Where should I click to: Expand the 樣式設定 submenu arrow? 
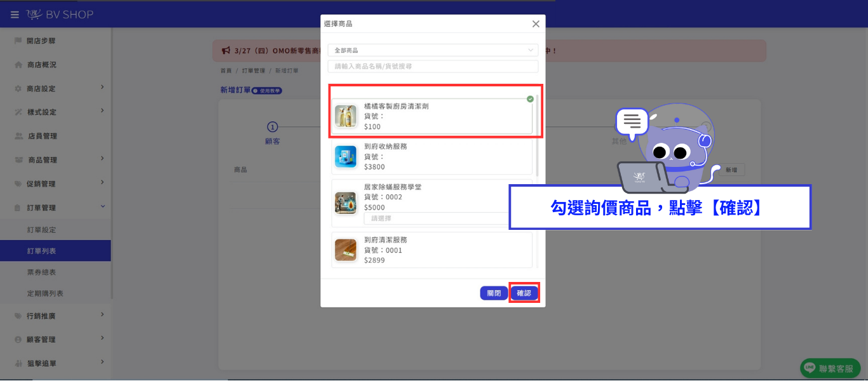[102, 110]
